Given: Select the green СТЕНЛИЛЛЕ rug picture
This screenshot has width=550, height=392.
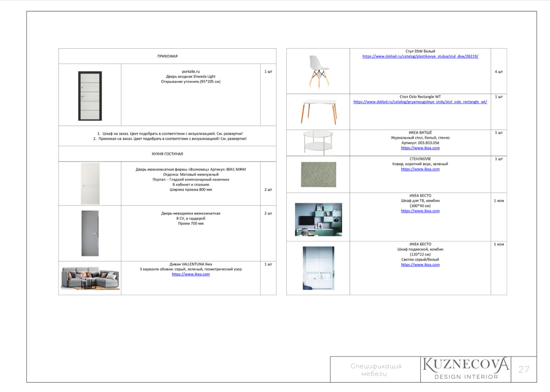Looking at the screenshot, I should coord(319,174).
